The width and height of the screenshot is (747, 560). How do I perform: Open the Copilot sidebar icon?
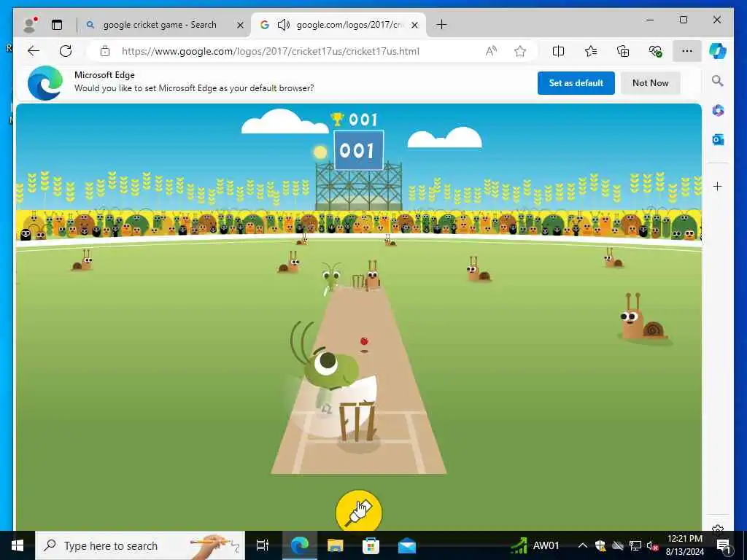(718, 51)
